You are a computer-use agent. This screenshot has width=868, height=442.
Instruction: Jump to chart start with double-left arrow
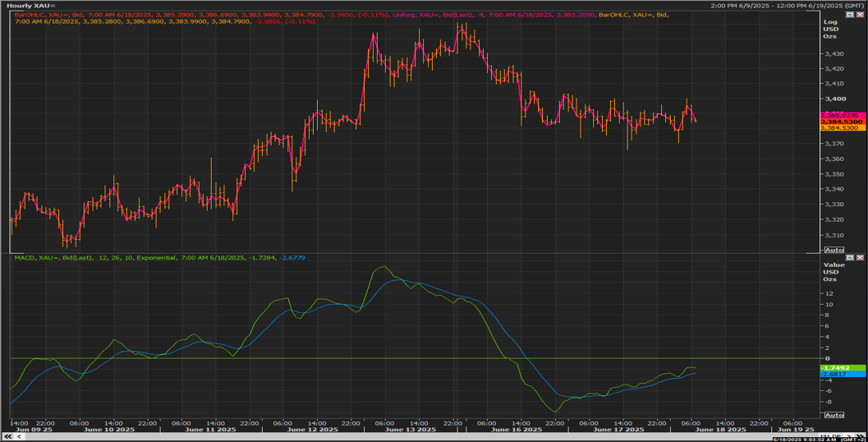[x=7, y=436]
